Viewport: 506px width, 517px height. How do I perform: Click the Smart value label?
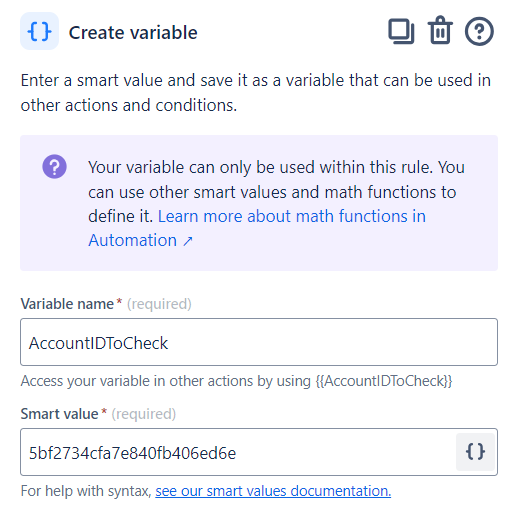(59, 414)
